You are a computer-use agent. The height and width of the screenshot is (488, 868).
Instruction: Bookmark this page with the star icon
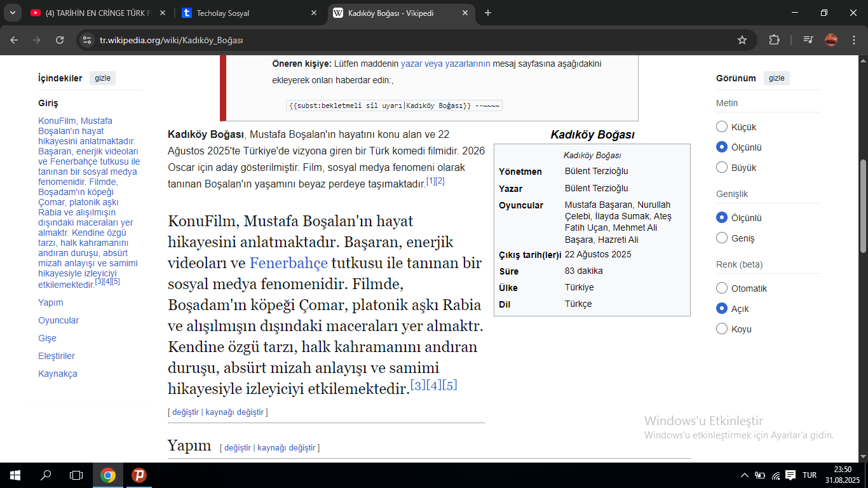[742, 40]
